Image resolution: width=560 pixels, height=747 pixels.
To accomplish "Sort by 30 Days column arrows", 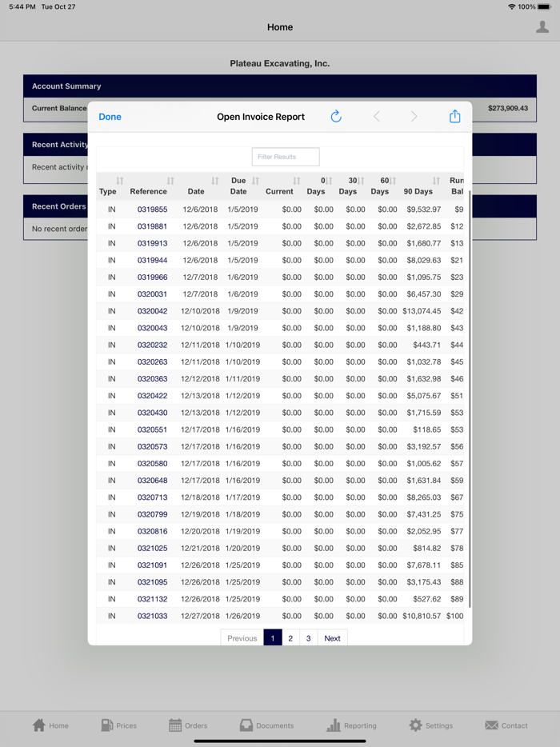I will [361, 181].
